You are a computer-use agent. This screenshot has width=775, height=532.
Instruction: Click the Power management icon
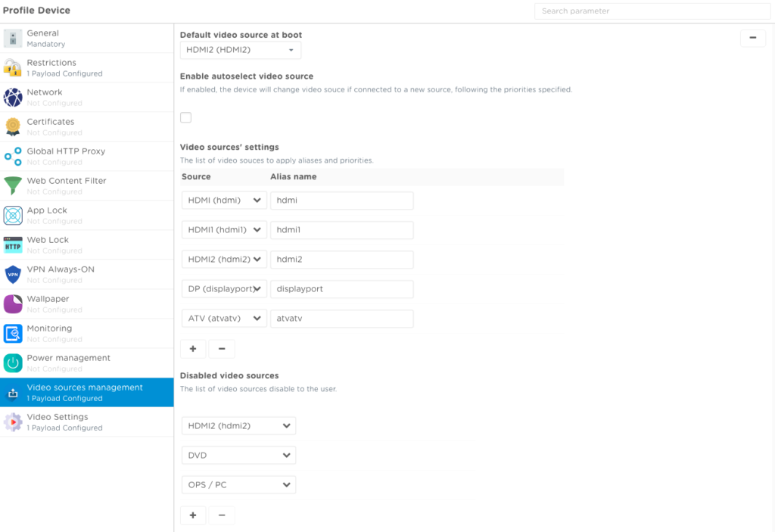pos(13,362)
